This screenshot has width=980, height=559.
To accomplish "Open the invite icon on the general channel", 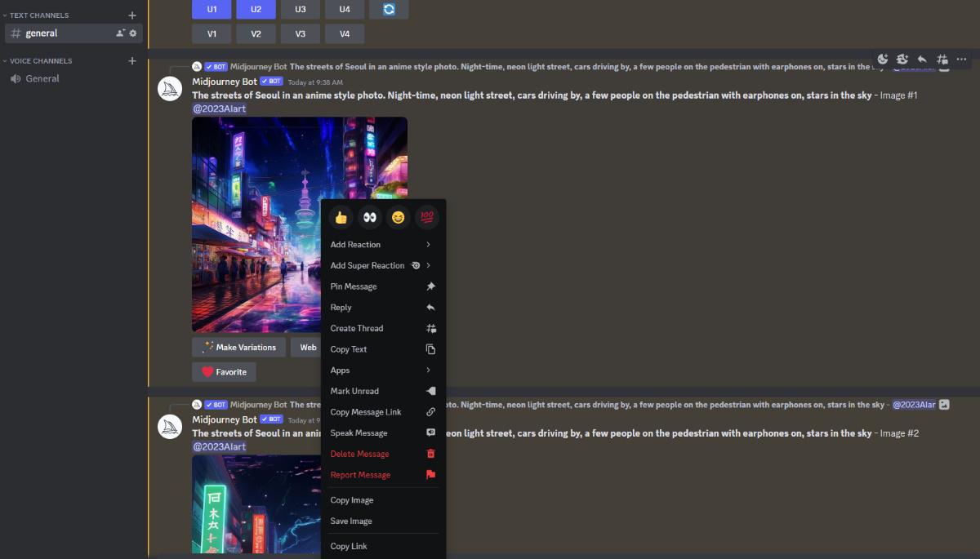I will (x=121, y=33).
